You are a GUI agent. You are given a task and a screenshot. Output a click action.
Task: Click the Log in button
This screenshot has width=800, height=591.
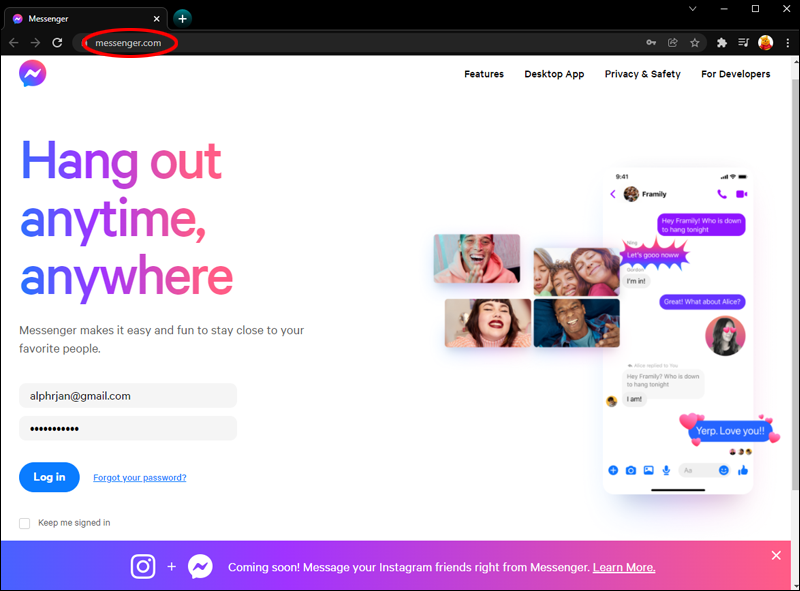(x=49, y=477)
